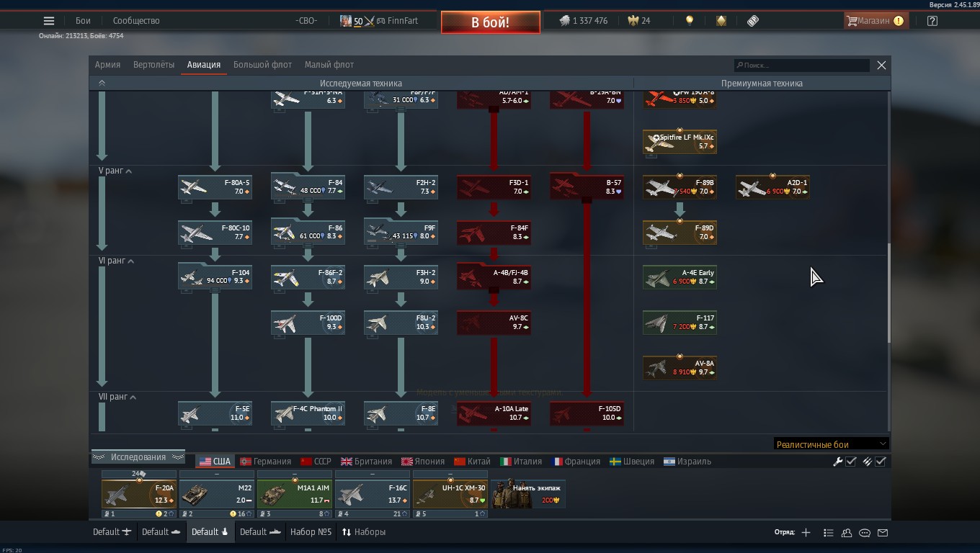Collapse the Исследования panel
The width and height of the screenshot is (980, 553).
138,457
